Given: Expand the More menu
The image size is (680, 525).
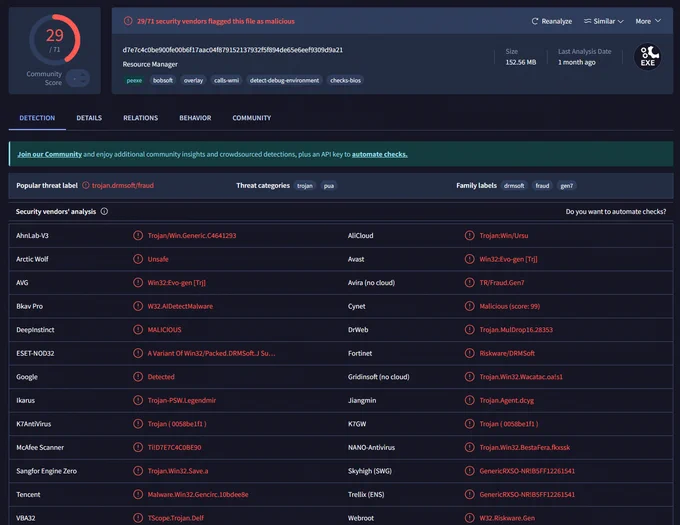Looking at the screenshot, I should (x=648, y=21).
